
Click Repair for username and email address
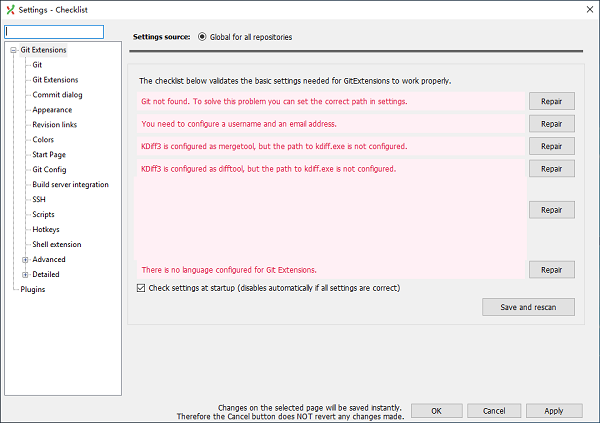pos(551,124)
